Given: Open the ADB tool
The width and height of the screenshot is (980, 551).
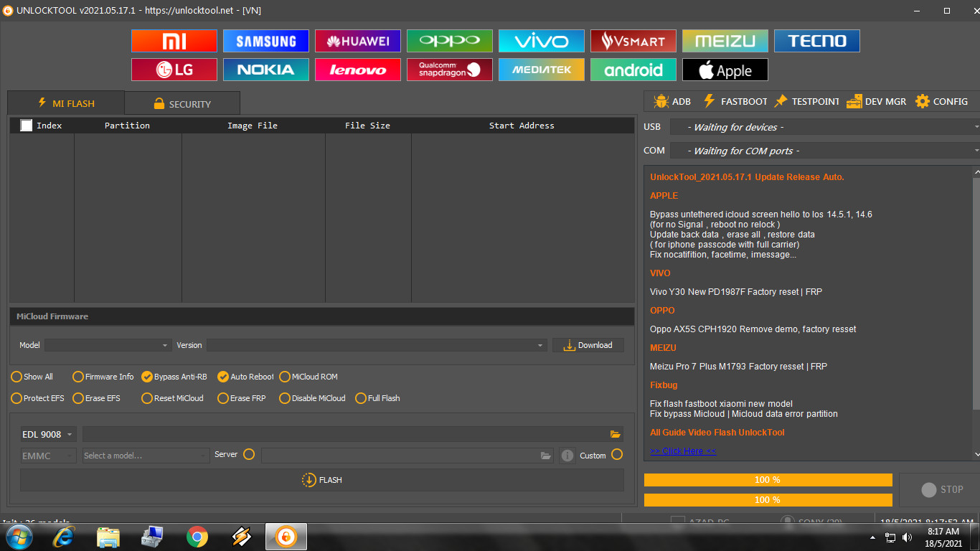Looking at the screenshot, I should (672, 102).
